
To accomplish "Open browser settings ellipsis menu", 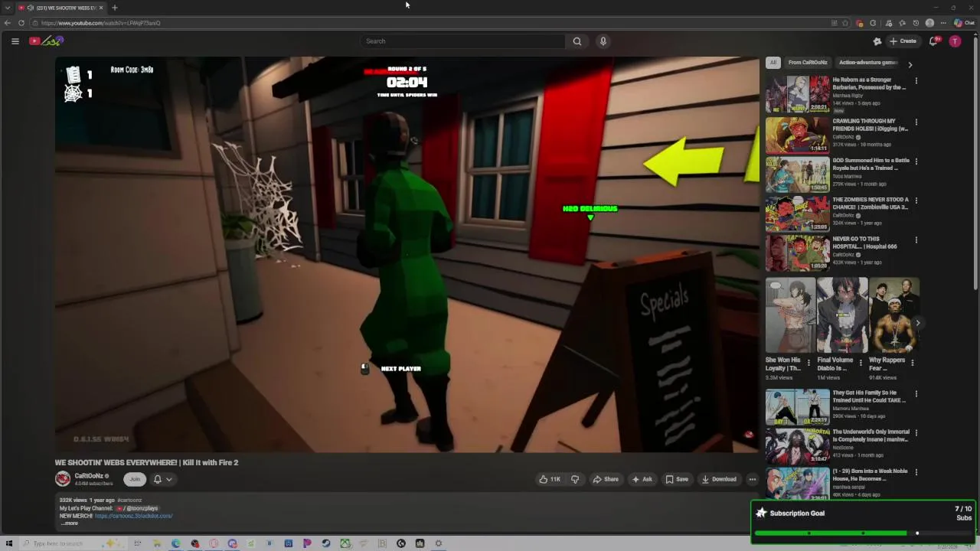I will (x=943, y=23).
